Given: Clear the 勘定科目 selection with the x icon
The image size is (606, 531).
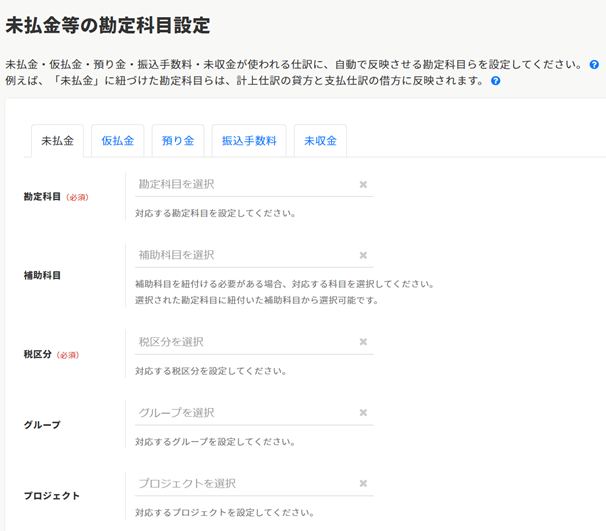Looking at the screenshot, I should click(363, 184).
